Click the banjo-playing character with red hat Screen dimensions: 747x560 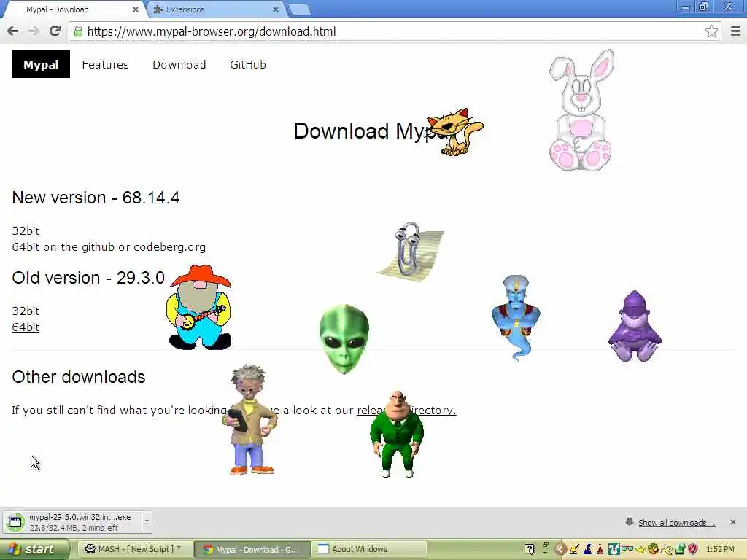click(199, 307)
